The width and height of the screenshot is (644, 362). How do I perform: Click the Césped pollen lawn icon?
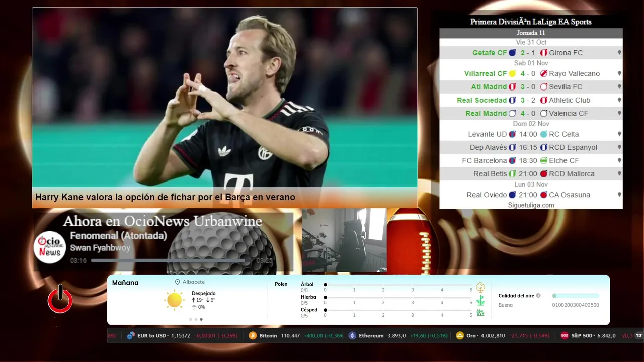[480, 313]
